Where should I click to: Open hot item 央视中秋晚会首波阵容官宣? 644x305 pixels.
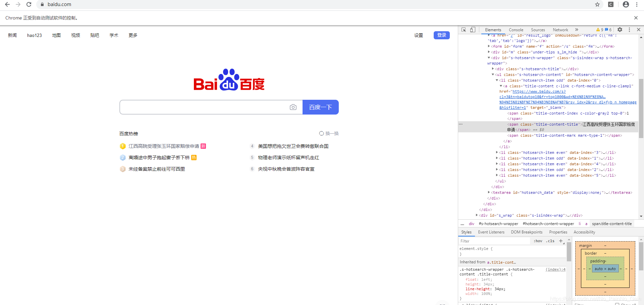(x=286, y=169)
